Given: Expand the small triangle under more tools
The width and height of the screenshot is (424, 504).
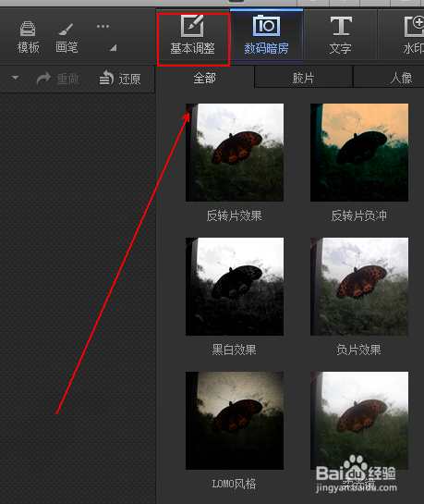Looking at the screenshot, I should click(x=113, y=48).
